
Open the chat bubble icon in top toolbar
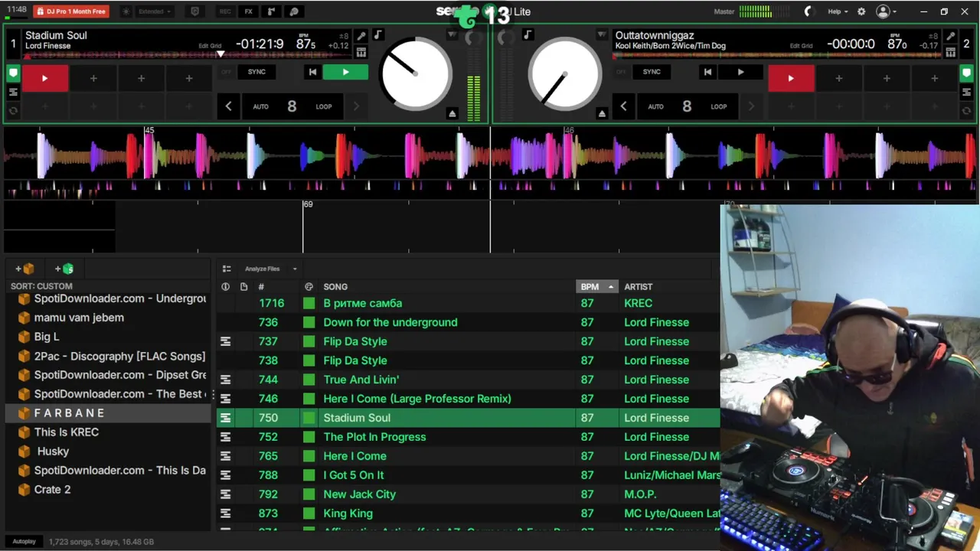click(294, 11)
